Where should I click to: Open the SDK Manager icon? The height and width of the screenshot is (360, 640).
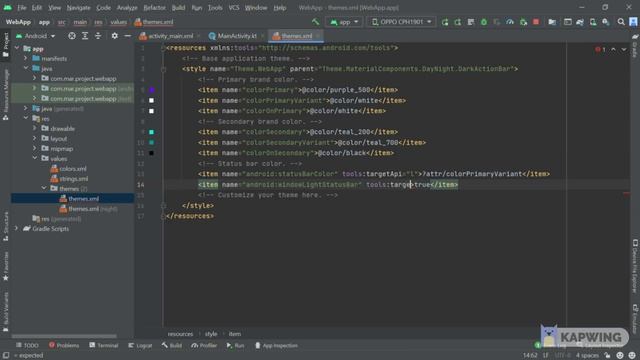point(606,22)
